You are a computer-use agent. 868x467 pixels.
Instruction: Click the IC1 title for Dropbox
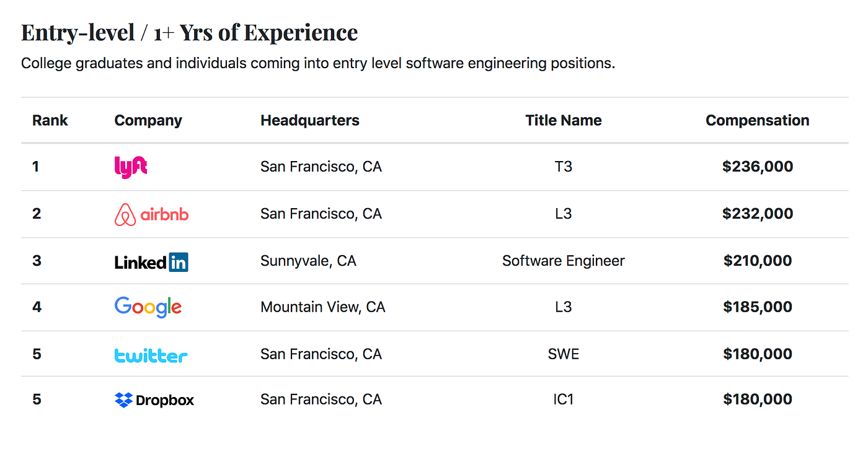point(564,399)
